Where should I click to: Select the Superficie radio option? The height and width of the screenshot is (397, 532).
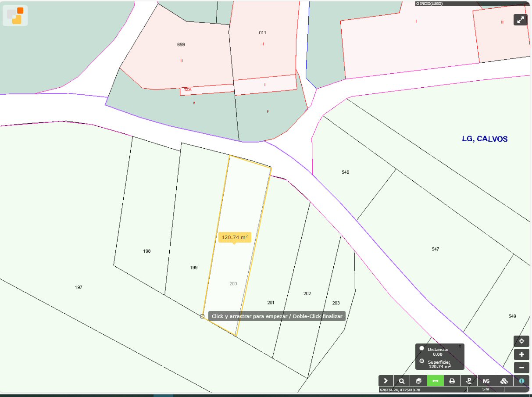coord(422,361)
